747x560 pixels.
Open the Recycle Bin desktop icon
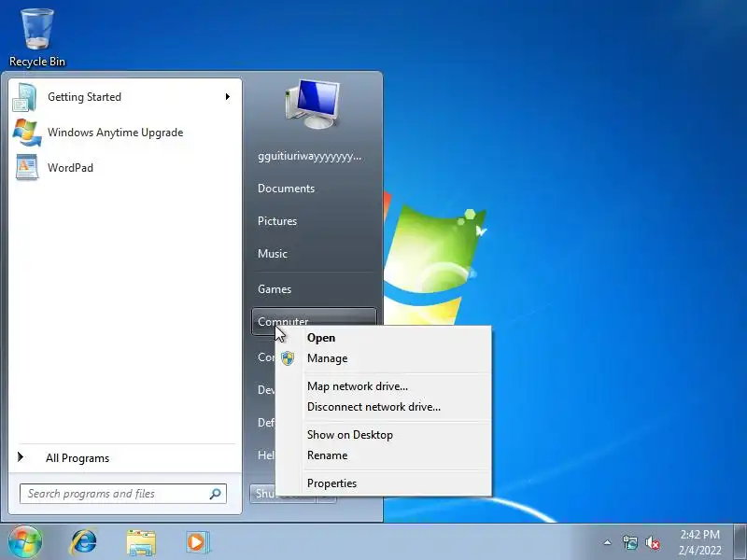coord(37,37)
